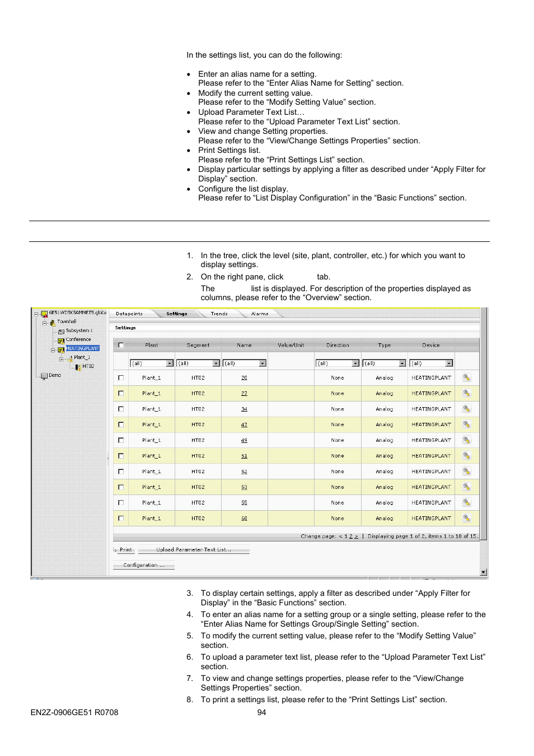The width and height of the screenshot is (534, 756).
Task: Open properties icon for setting 49
Action: click(x=466, y=440)
